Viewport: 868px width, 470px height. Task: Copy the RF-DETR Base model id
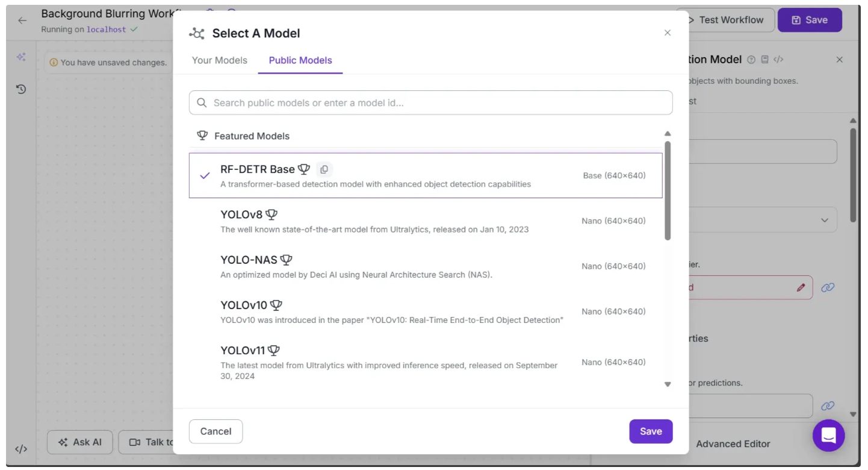324,169
